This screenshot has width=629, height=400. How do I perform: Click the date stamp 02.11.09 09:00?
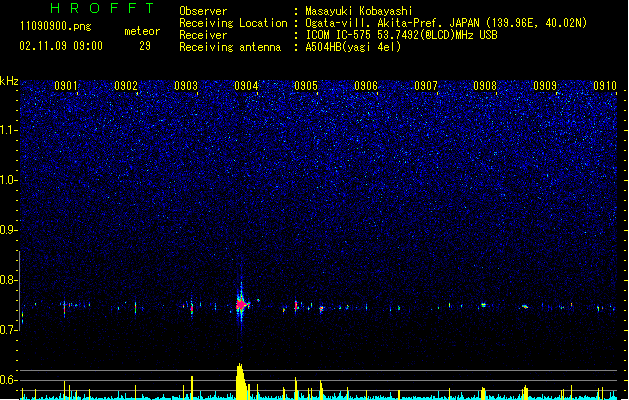61,46
